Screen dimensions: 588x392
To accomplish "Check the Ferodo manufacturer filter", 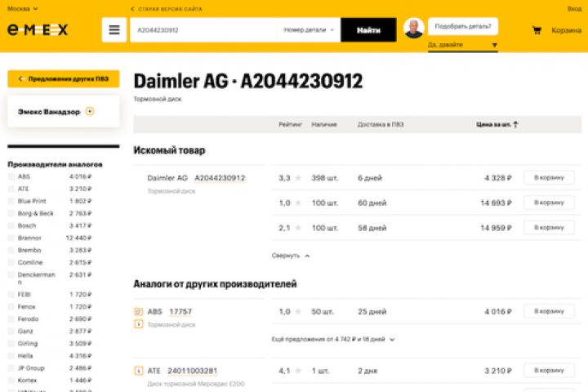I will (11, 318).
